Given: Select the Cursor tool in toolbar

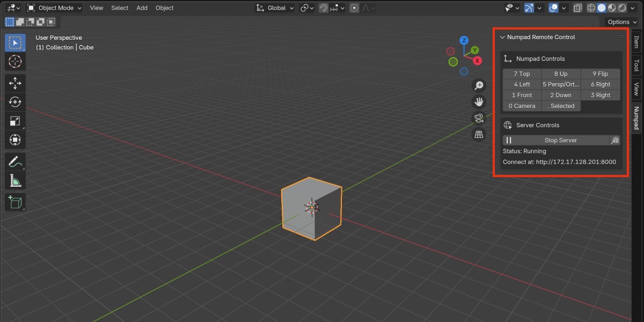Looking at the screenshot, I should tap(15, 62).
